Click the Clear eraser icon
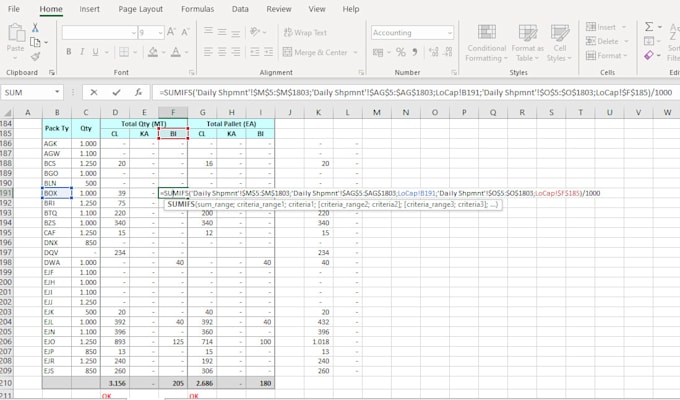Screen dimensions: 680x400 (x=649, y=56)
